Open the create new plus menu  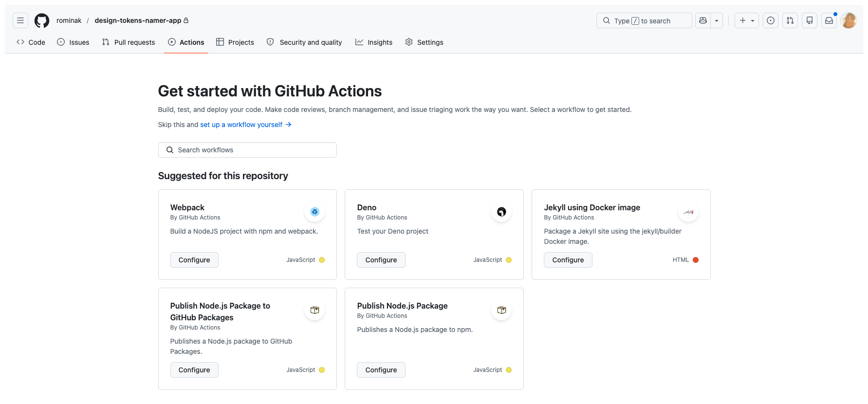(x=746, y=20)
